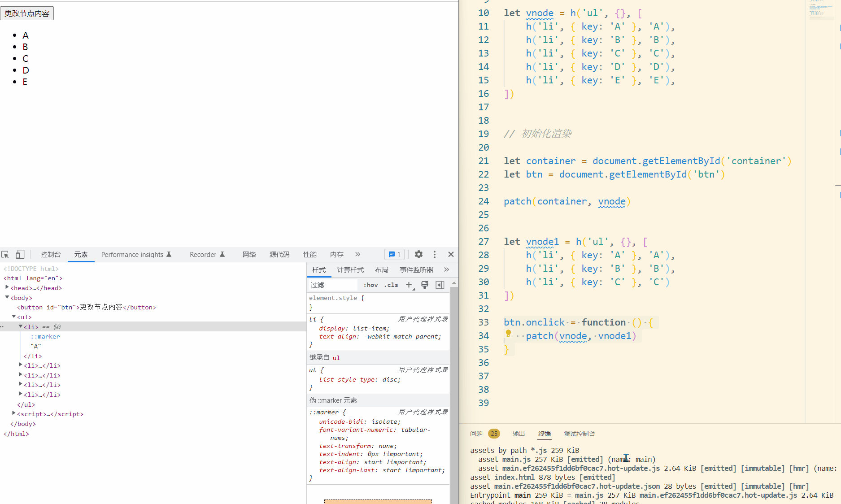Open the 性能 (Performance) tab
Screen dimensions: 841x504
(310, 255)
